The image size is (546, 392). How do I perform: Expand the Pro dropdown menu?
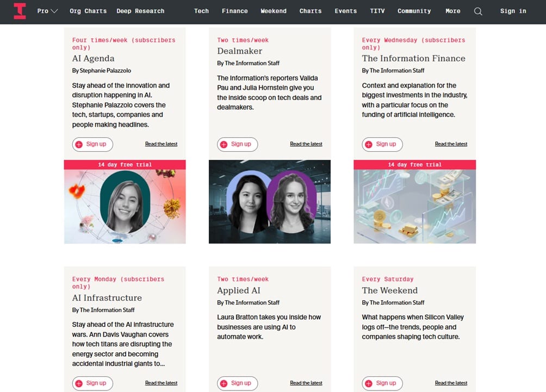click(x=47, y=11)
